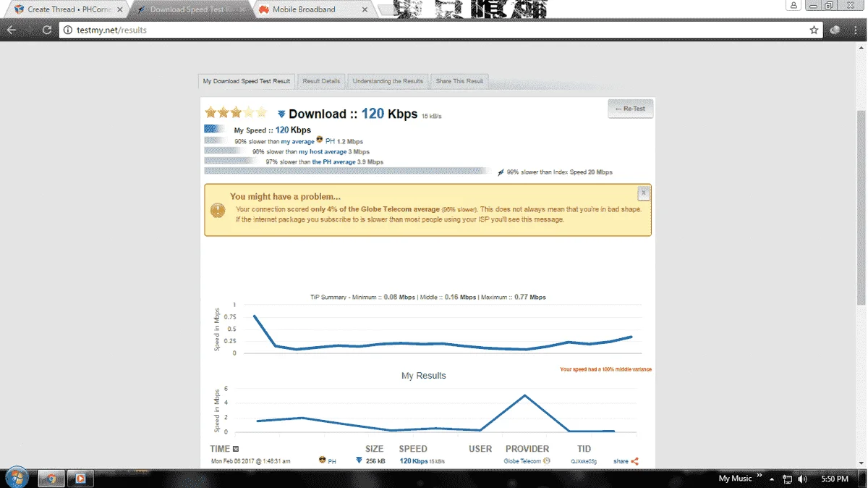
Task: Click the clock icon next to Globe Telecom
Action: 547,461
